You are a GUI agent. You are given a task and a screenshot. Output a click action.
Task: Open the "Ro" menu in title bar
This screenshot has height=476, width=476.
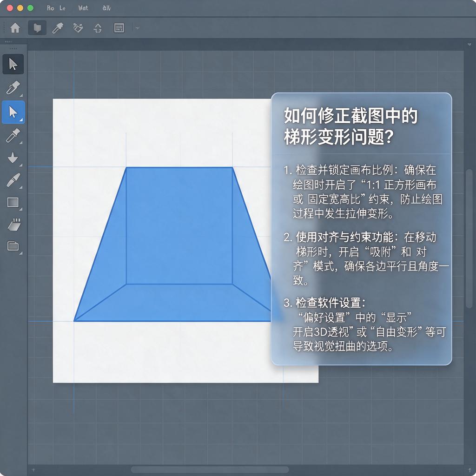click(x=50, y=8)
